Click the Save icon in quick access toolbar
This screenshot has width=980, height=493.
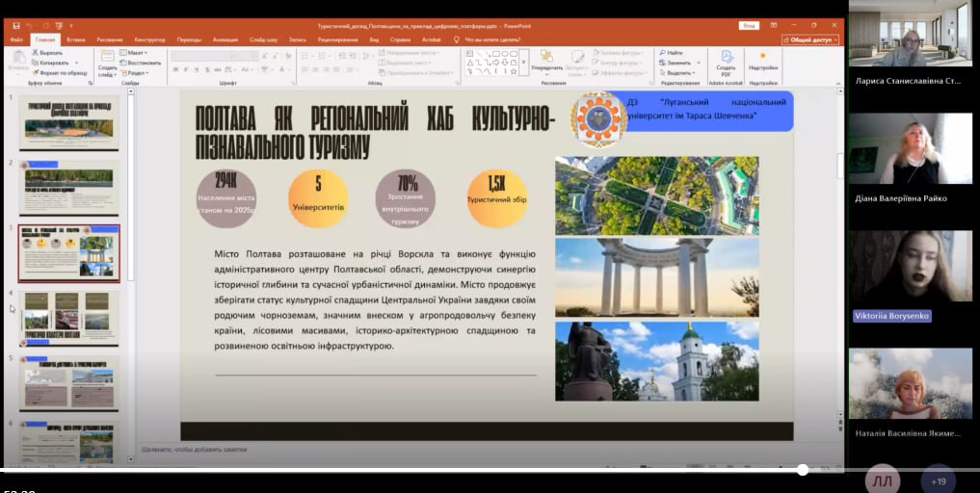point(14,26)
